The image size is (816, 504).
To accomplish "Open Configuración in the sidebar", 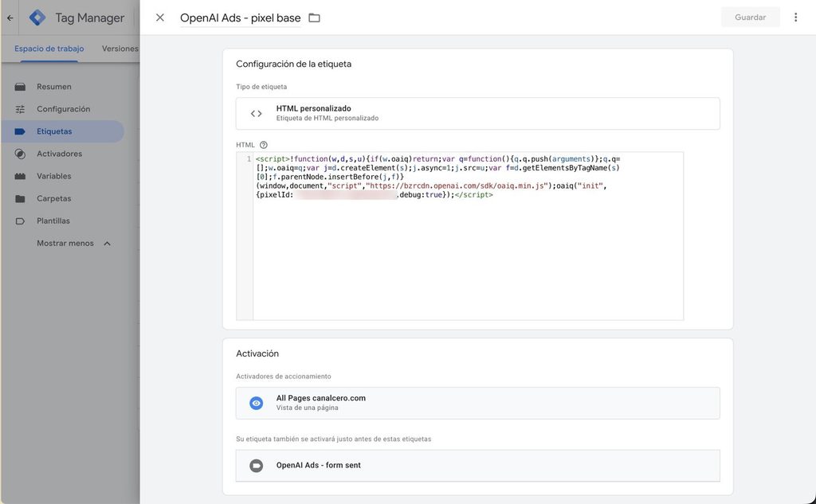I will 62,109.
